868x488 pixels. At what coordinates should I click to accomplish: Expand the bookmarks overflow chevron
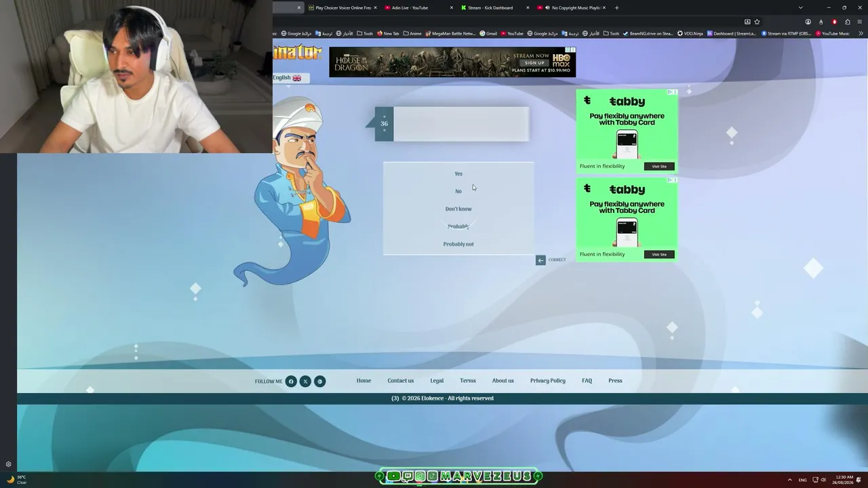pyautogui.click(x=861, y=33)
